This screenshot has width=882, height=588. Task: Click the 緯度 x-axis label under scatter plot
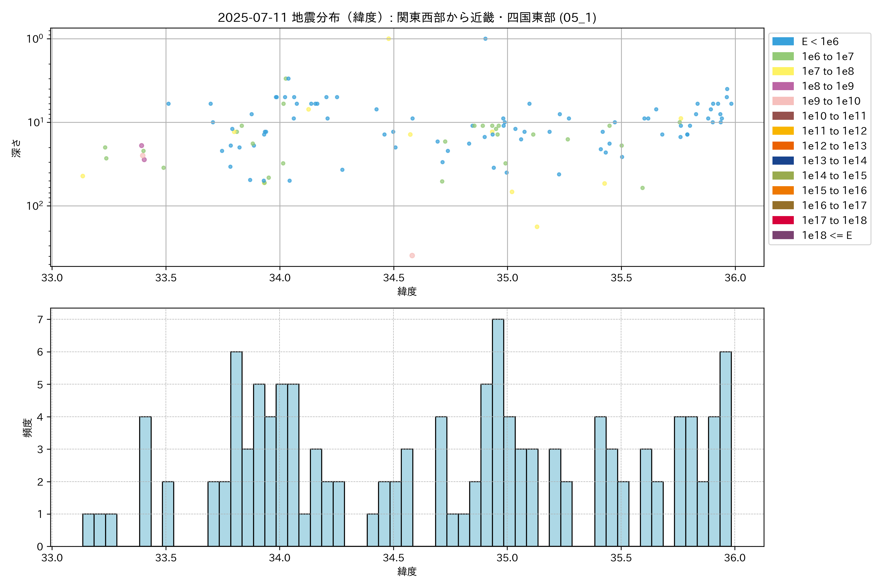click(x=407, y=291)
